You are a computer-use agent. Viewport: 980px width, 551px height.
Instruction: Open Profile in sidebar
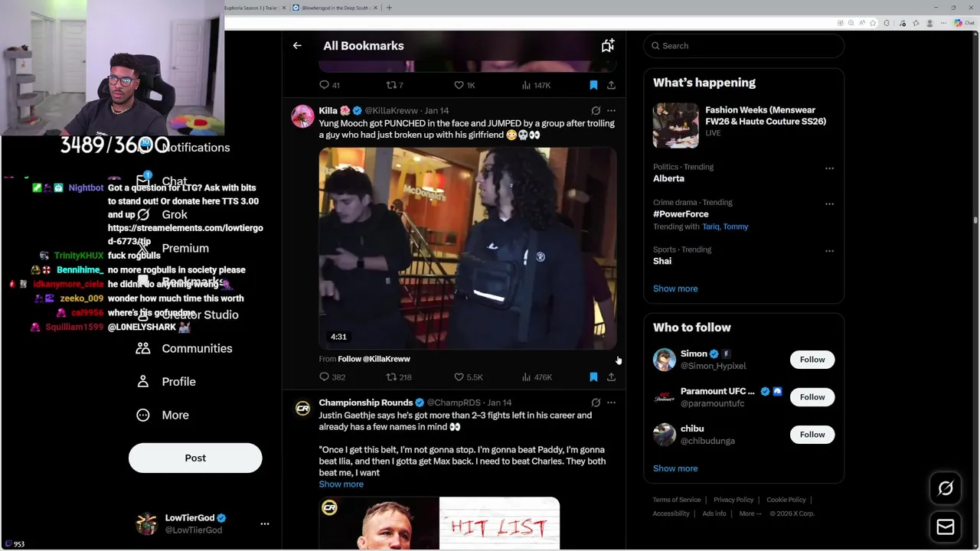pyautogui.click(x=166, y=382)
